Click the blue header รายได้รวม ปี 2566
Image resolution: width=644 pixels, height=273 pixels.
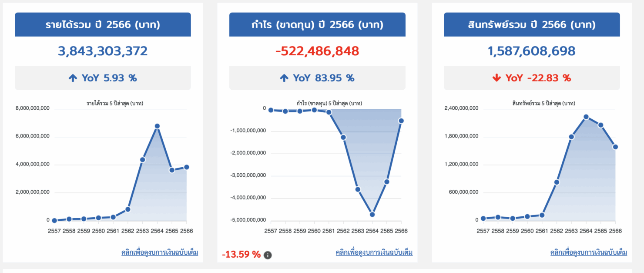103,25
